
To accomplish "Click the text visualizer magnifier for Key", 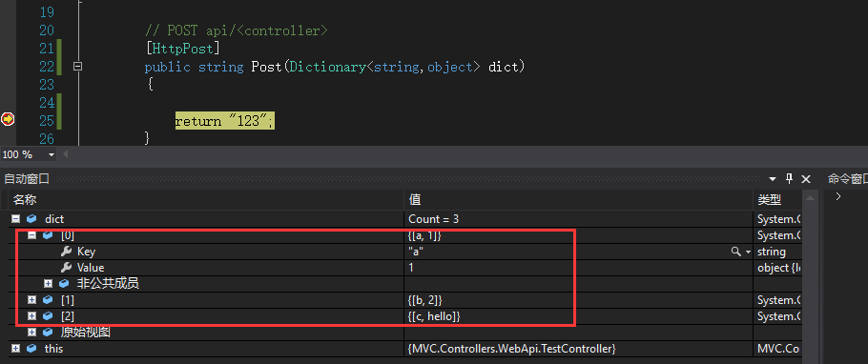I will [735, 252].
